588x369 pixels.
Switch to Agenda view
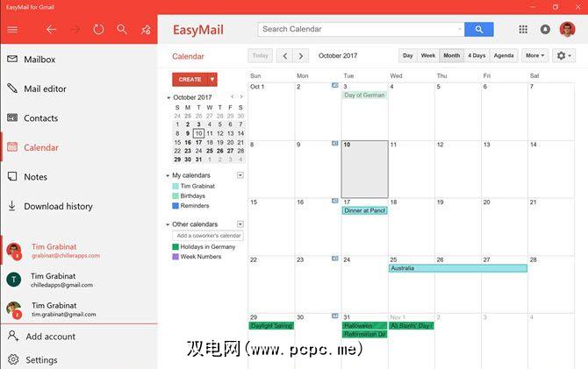(504, 55)
